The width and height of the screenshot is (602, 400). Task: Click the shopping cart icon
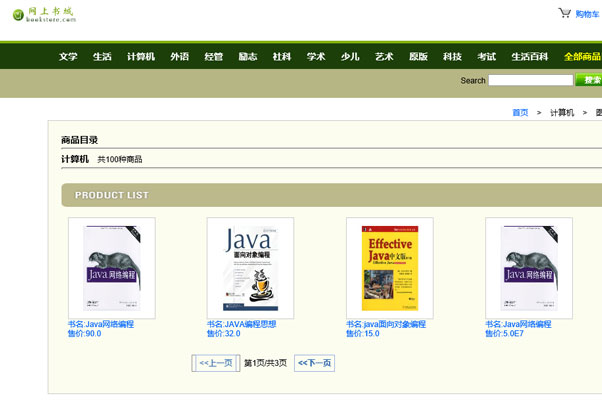565,13
